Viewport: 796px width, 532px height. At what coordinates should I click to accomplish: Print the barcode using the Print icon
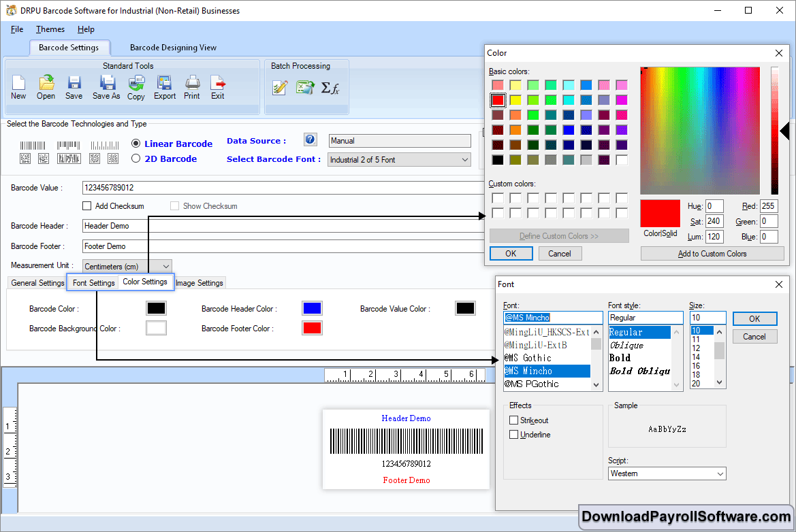192,82
